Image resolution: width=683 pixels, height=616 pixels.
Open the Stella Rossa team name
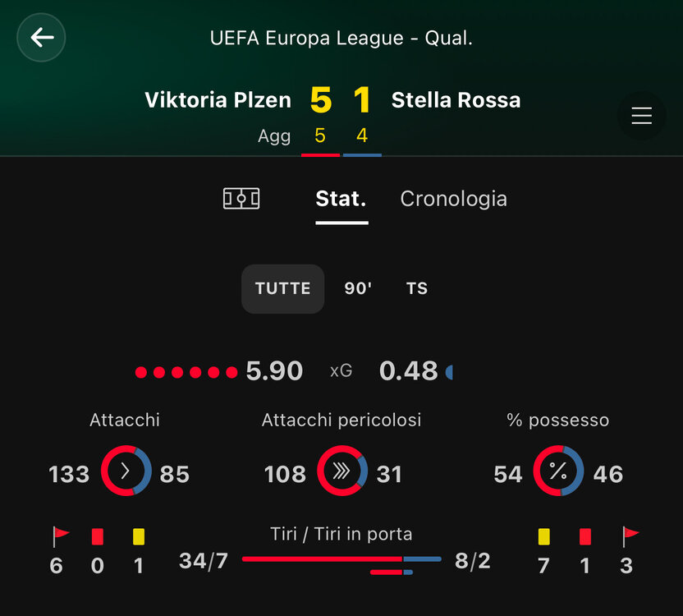[x=456, y=100]
